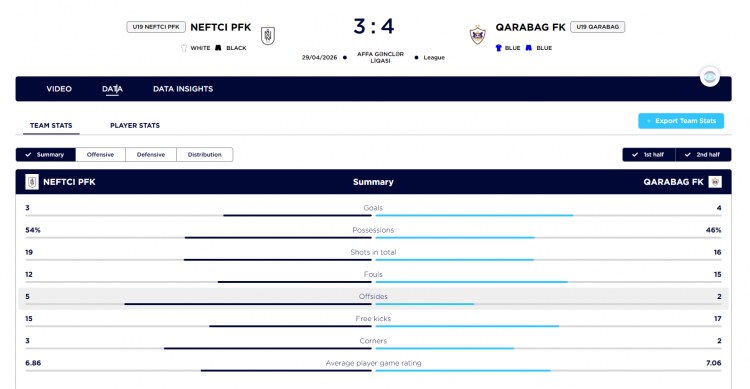Select the Defensive stats filter

point(151,155)
